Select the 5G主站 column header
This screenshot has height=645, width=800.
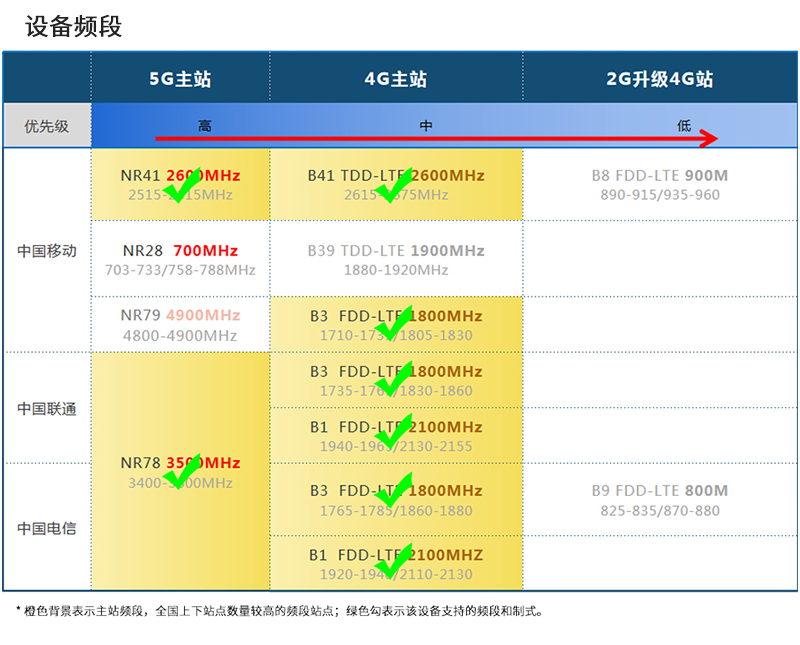click(x=180, y=79)
